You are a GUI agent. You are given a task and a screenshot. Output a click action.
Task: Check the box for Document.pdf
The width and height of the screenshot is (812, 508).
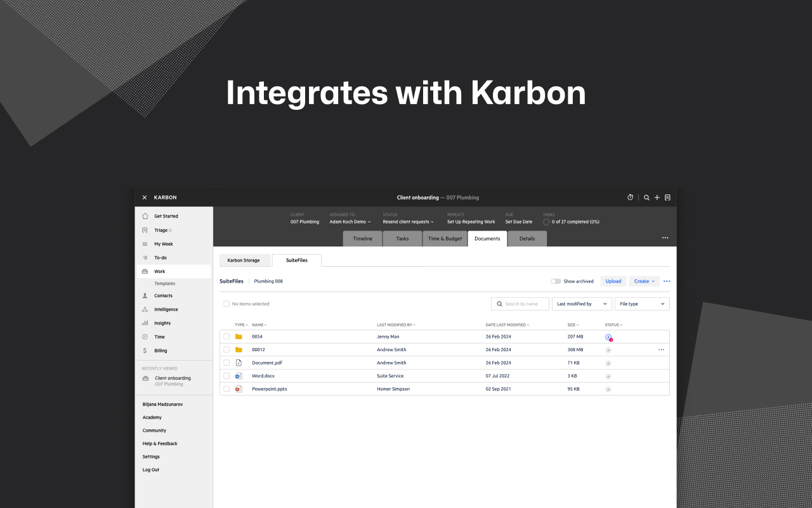point(226,363)
